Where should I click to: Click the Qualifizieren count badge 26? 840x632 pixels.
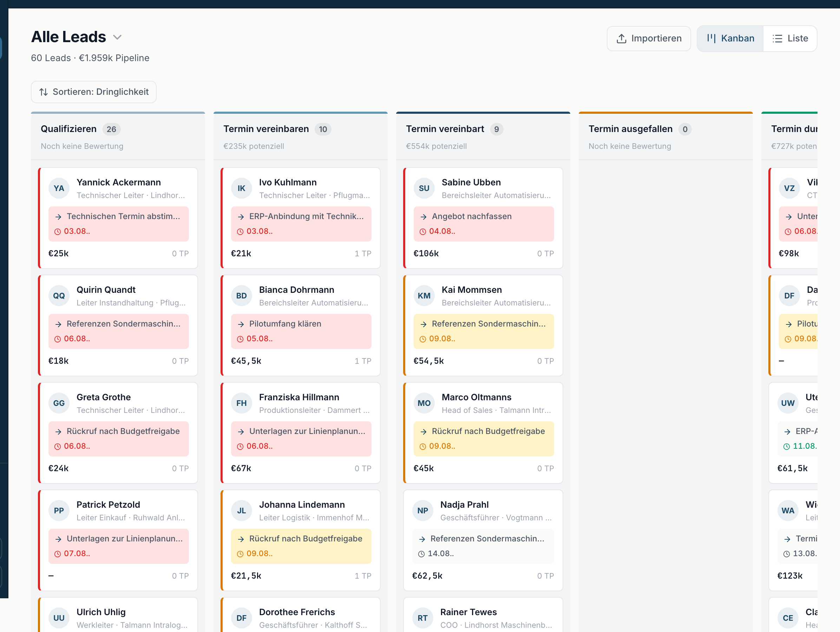coord(111,129)
